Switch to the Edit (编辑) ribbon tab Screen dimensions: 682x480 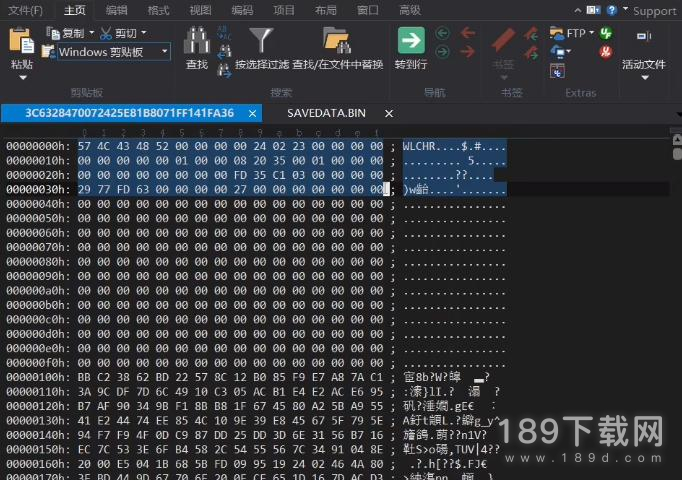point(117,10)
